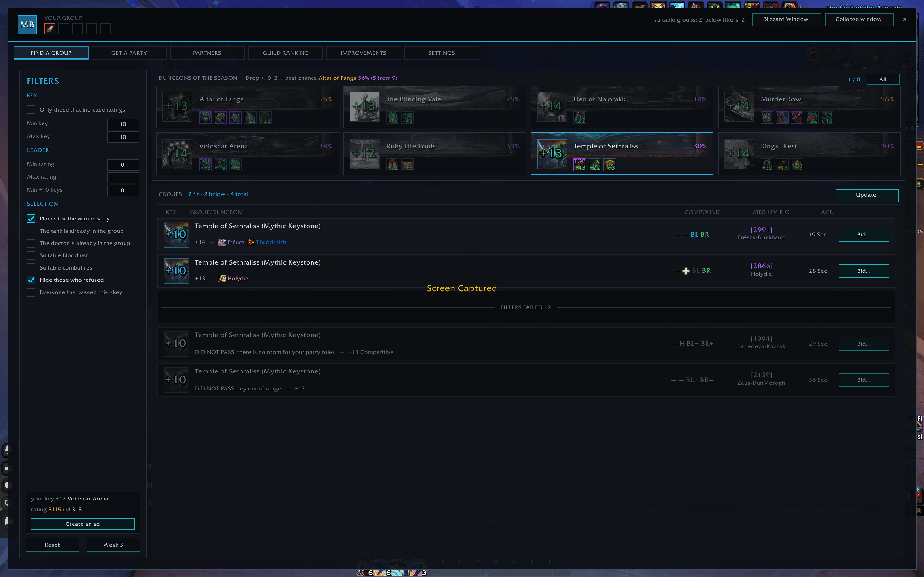The width and height of the screenshot is (924, 577).
Task: Open the Guild Ranking tab
Action: coord(285,53)
